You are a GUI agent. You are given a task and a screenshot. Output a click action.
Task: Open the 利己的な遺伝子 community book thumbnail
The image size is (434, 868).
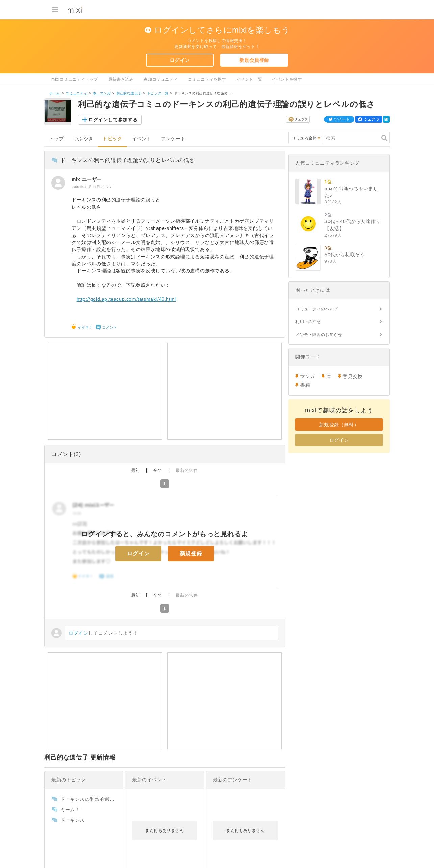tap(58, 111)
